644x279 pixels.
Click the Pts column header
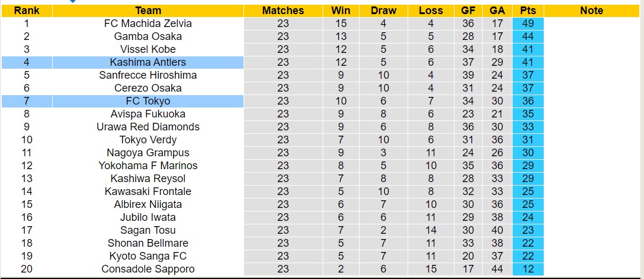pos(528,11)
